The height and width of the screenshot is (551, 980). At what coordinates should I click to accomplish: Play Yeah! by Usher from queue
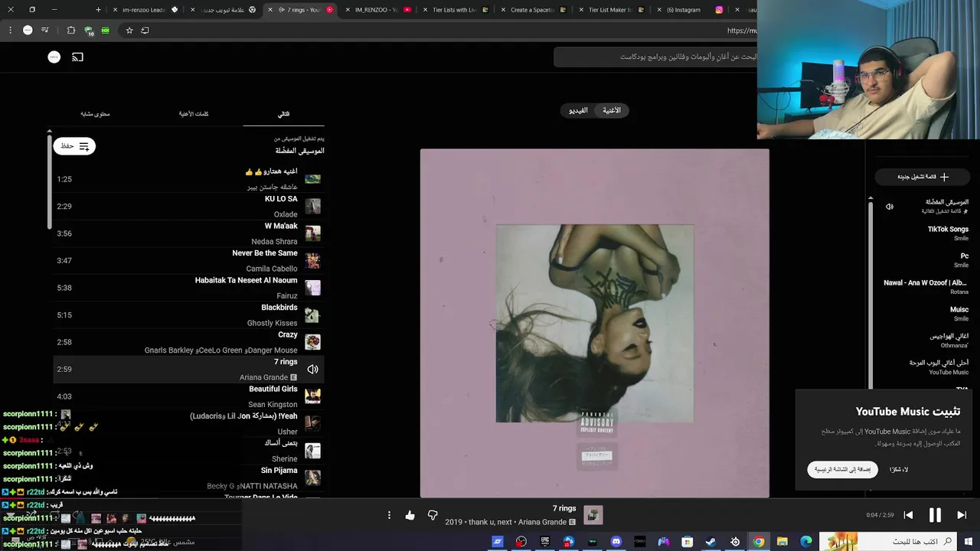(x=188, y=423)
